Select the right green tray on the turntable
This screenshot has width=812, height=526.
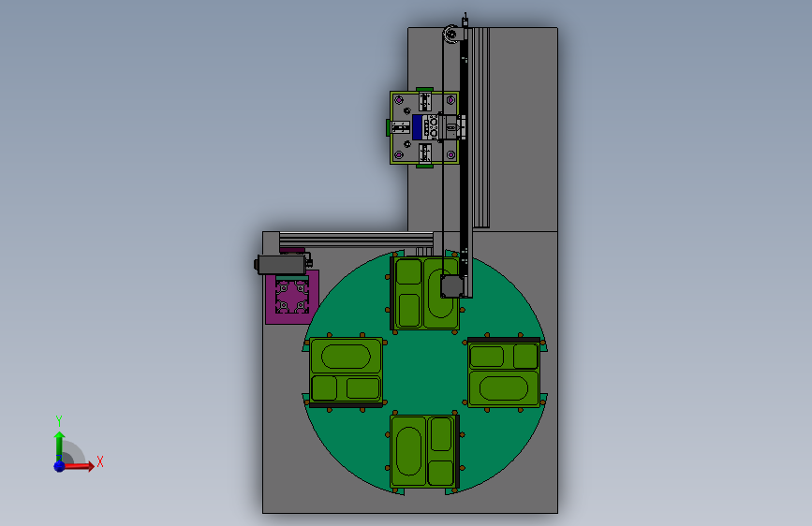(x=504, y=372)
